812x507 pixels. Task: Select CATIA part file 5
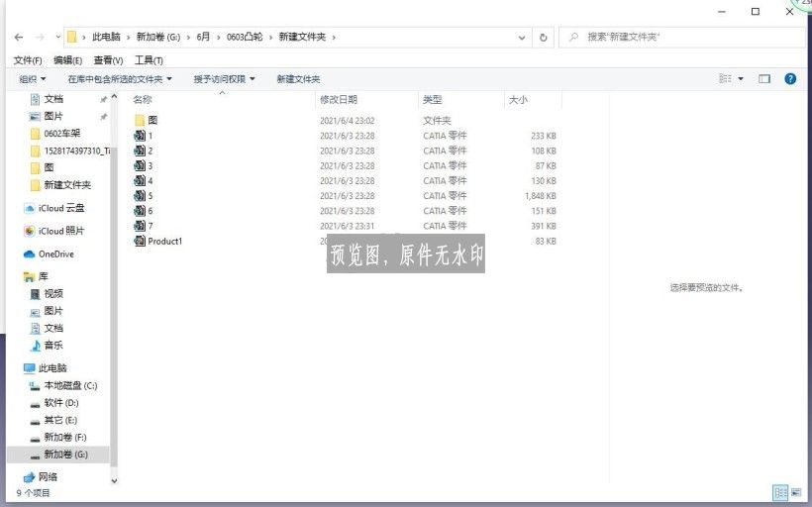[143, 196]
